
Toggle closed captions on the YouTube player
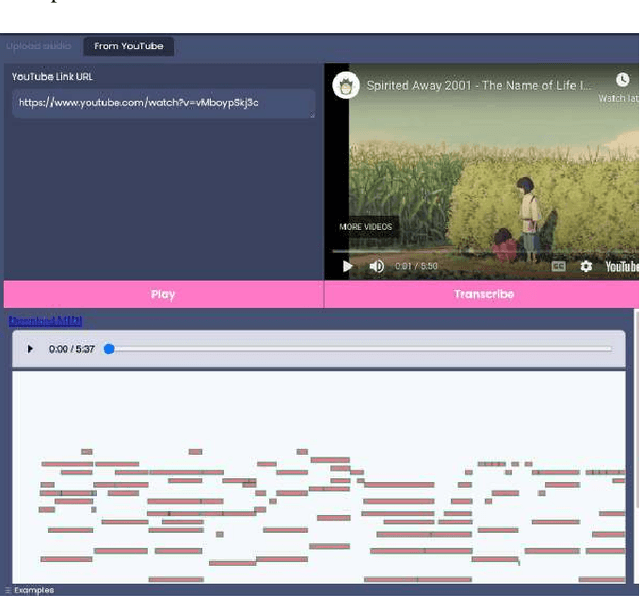[x=559, y=266]
